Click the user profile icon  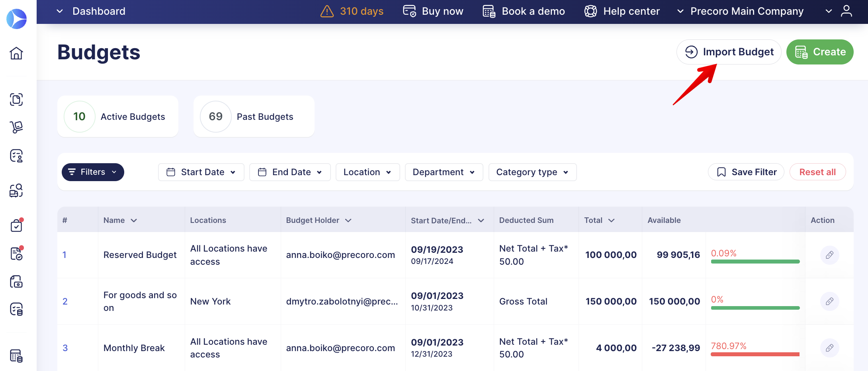tap(846, 11)
